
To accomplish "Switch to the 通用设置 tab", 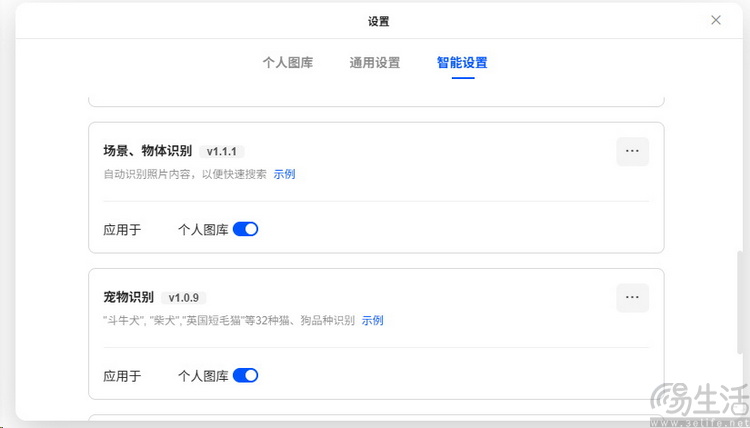I will click(375, 63).
